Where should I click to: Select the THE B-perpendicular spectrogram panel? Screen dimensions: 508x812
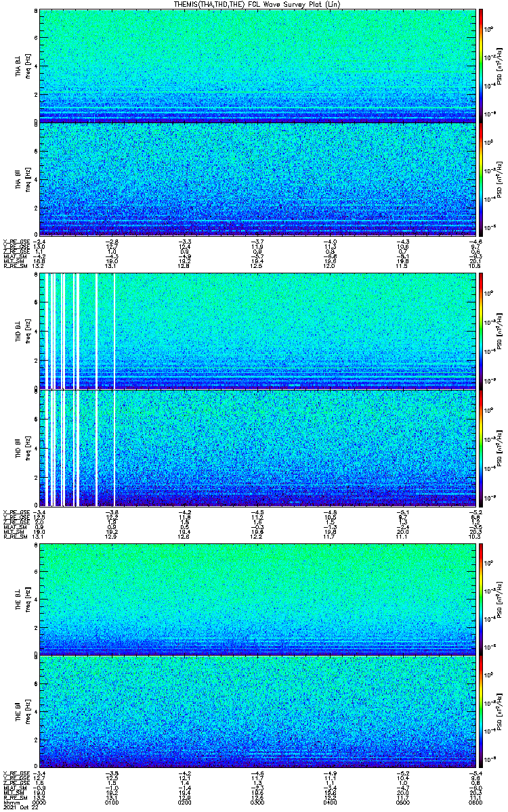[257, 598]
